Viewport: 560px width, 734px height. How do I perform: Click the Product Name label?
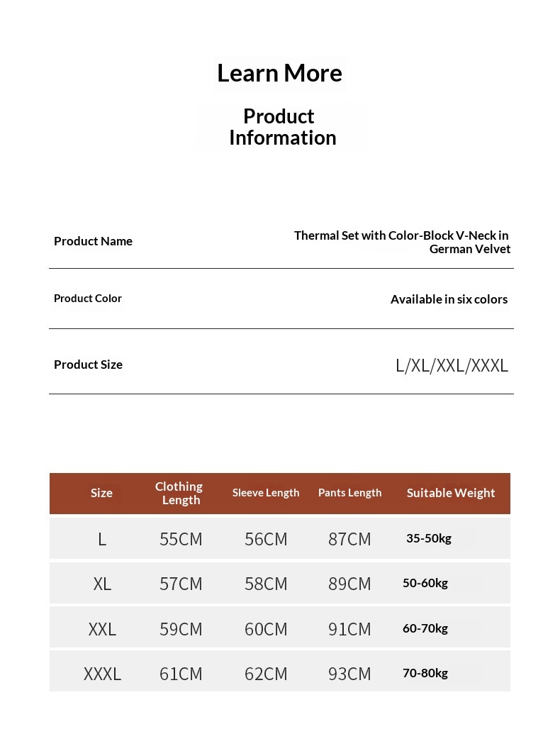[93, 241]
